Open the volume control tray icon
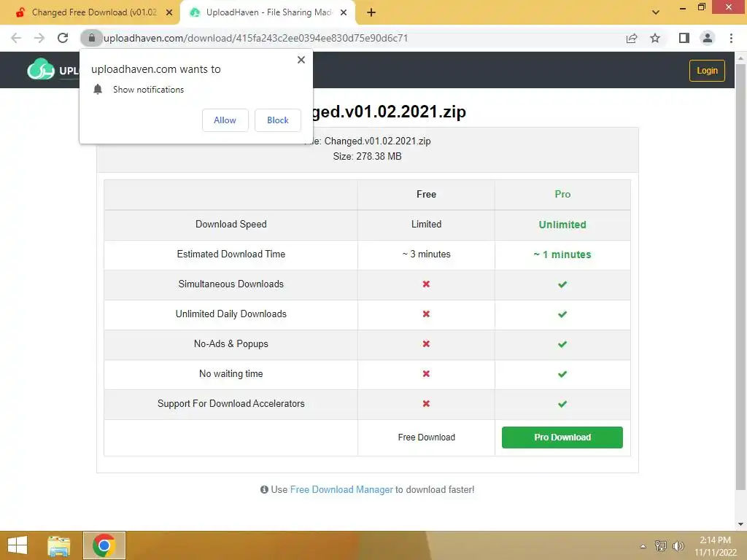 tap(678, 545)
